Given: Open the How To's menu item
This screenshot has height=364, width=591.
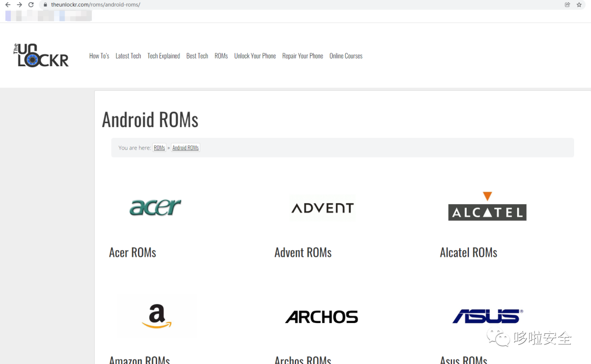Looking at the screenshot, I should click(99, 56).
